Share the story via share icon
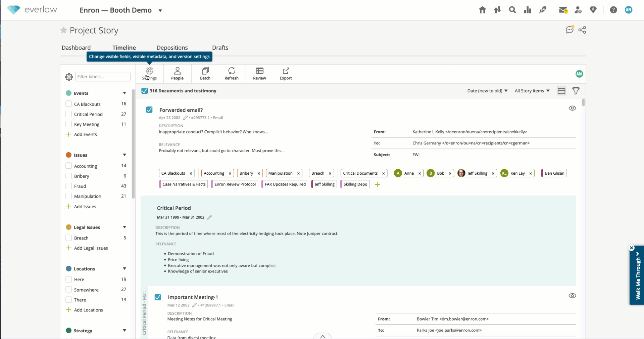644x339 pixels. coord(582,30)
